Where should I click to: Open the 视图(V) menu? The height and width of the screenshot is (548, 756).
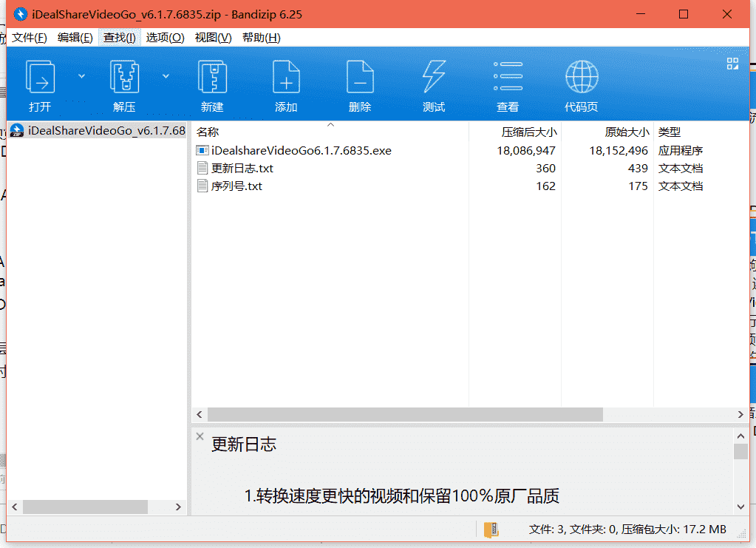pos(213,38)
